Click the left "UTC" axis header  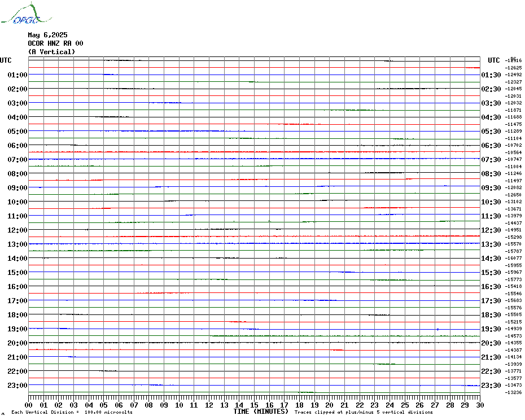6,60
